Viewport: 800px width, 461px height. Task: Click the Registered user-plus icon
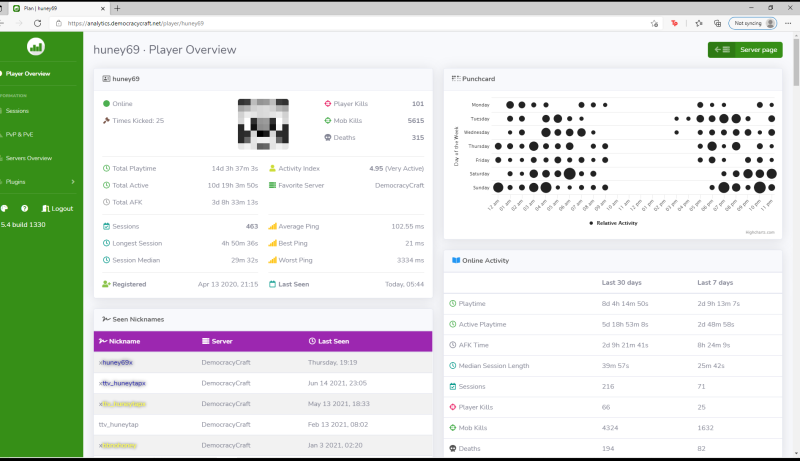pos(106,284)
